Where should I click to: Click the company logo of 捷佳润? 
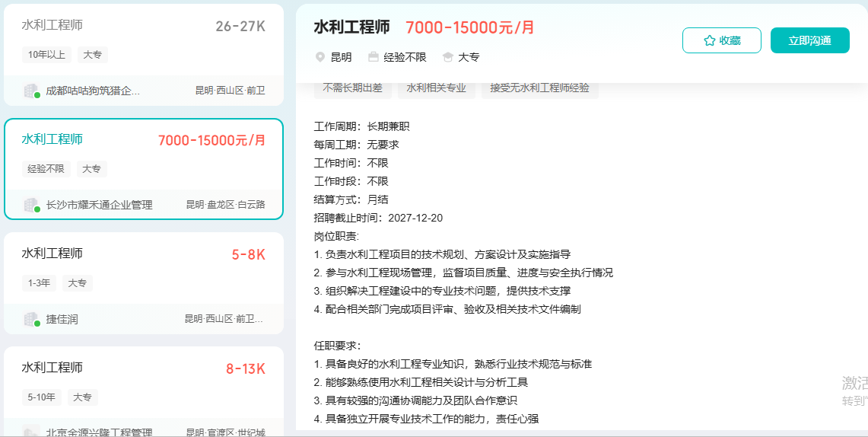[31, 319]
